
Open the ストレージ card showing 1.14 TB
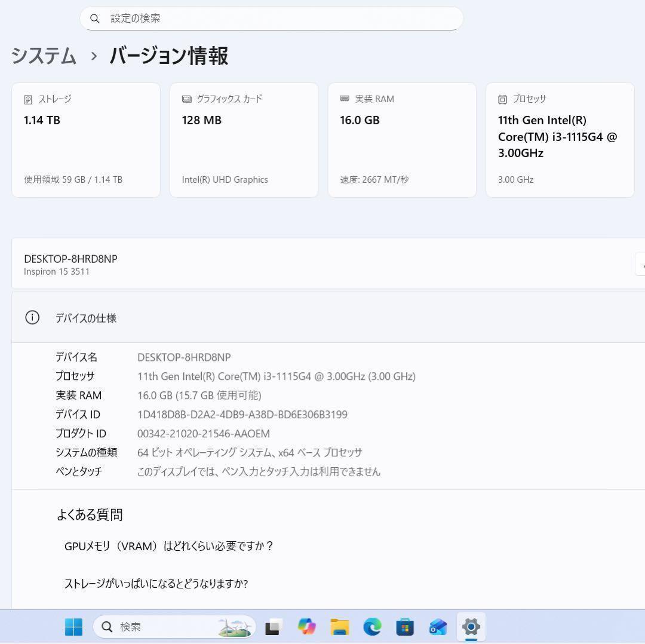tap(85, 139)
